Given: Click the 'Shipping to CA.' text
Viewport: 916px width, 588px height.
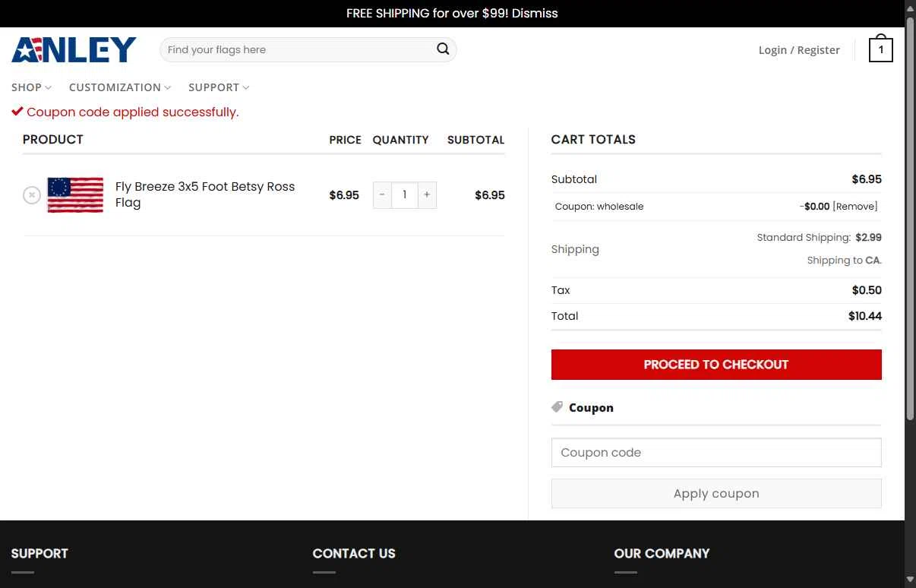Looking at the screenshot, I should (844, 261).
